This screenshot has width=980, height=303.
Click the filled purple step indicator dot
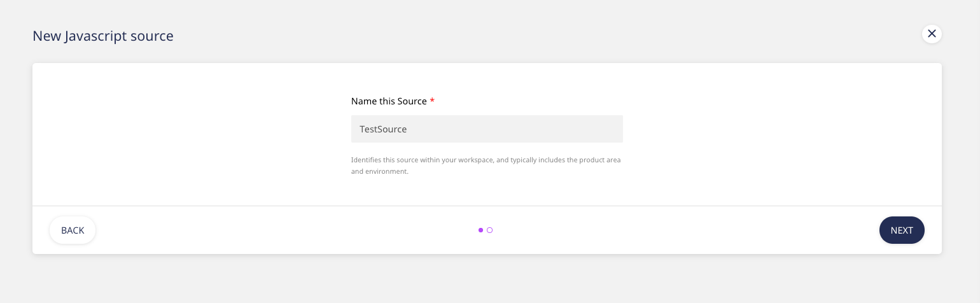tap(480, 230)
